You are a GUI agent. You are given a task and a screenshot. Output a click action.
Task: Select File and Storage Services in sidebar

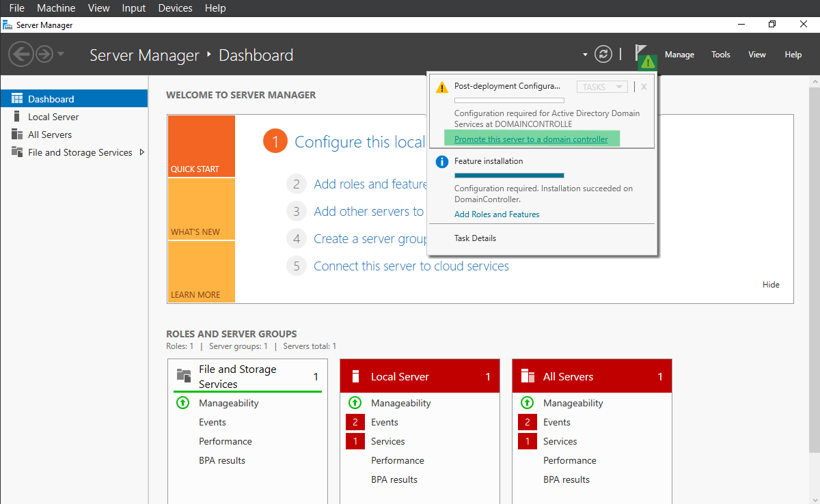coord(74,152)
